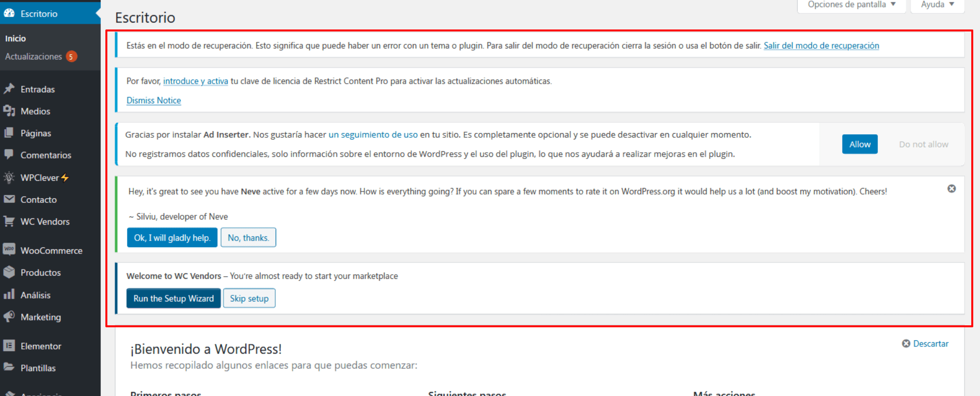Click un seguimiento de uso link
Image resolution: width=980 pixels, height=396 pixels.
(373, 135)
